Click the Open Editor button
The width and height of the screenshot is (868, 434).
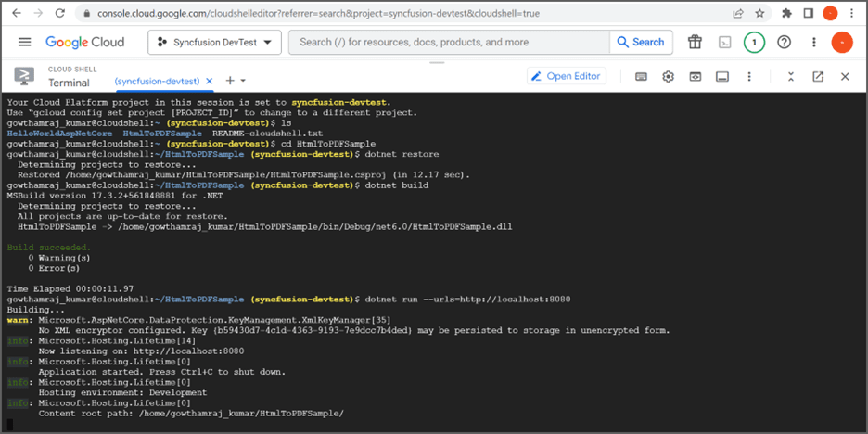point(567,76)
